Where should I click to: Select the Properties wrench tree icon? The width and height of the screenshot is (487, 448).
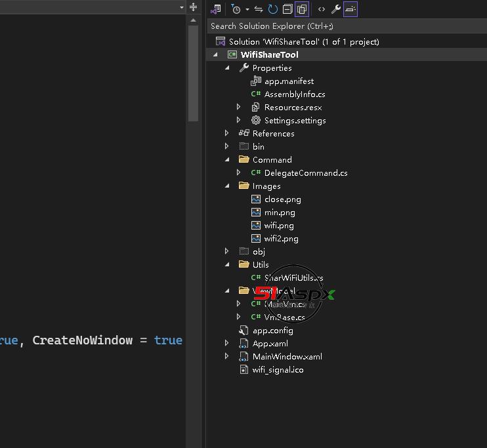coord(244,68)
